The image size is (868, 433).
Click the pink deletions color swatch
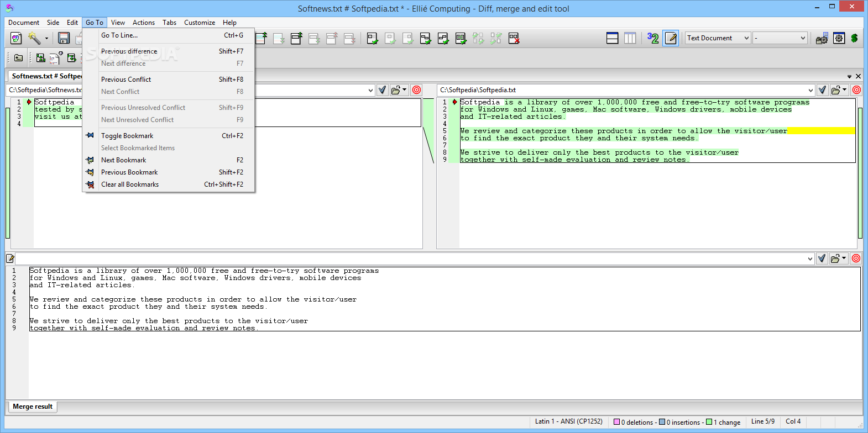[617, 422]
